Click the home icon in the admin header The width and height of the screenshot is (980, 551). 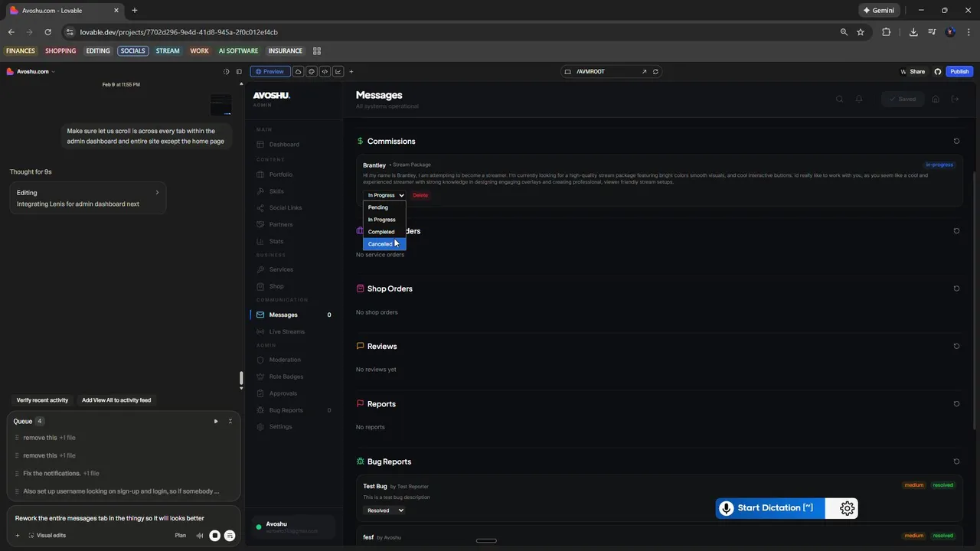(x=936, y=99)
